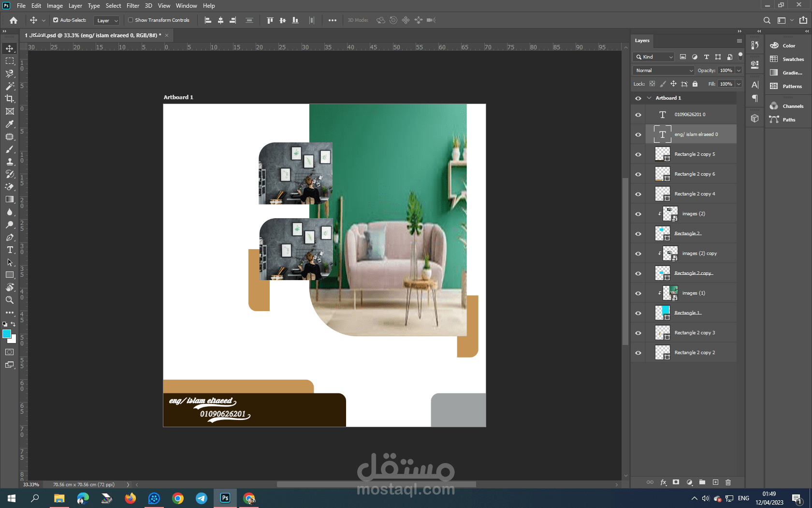Select the Crop tool
Image resolution: width=812 pixels, height=508 pixels.
pos(10,99)
